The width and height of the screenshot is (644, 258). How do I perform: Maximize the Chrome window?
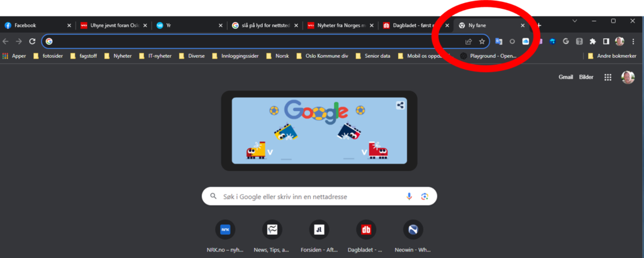[613, 21]
